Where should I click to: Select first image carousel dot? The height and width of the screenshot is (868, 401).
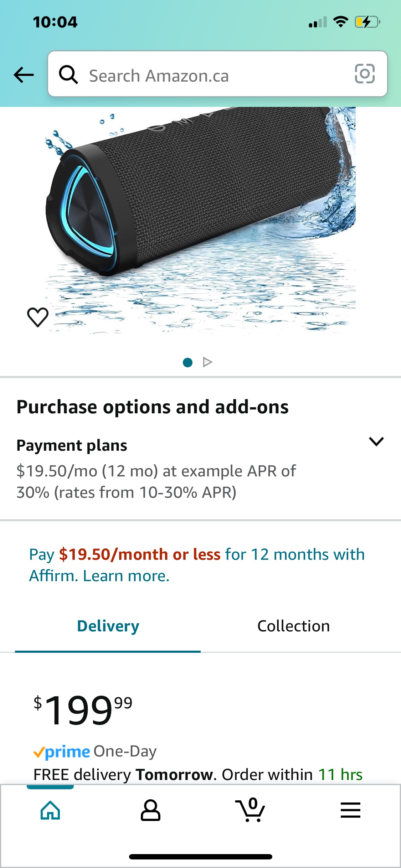pos(187,362)
